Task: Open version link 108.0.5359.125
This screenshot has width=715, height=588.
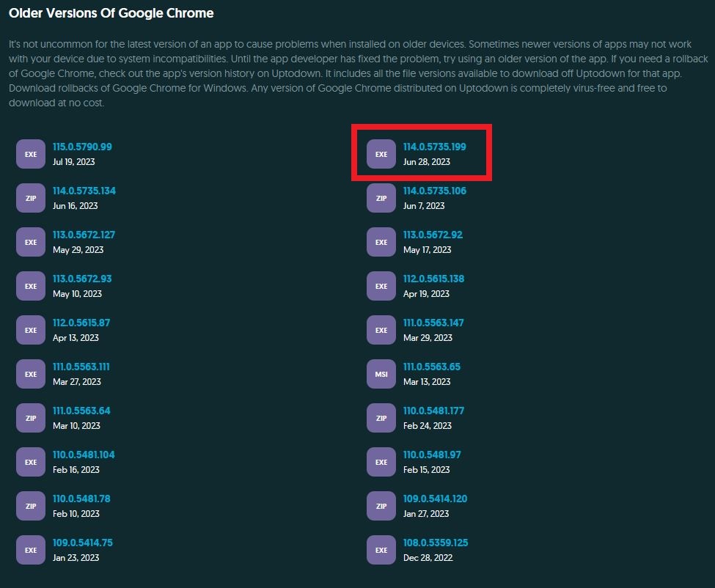Action: click(x=436, y=543)
